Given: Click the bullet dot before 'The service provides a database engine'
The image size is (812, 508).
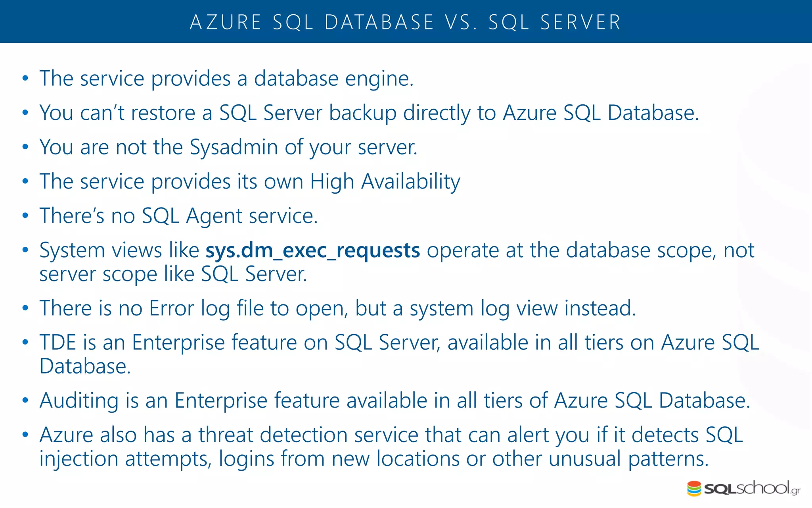Looking at the screenshot, I should point(25,79).
